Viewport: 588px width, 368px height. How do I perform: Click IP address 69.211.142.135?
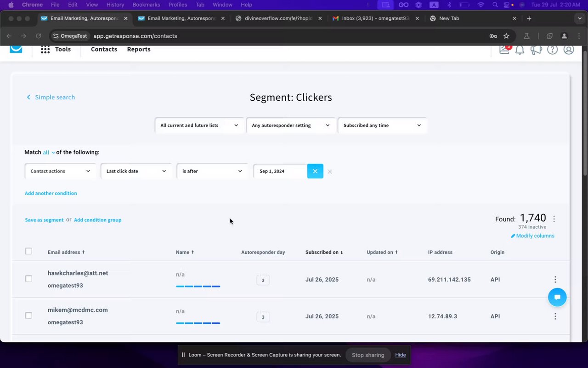click(449, 279)
